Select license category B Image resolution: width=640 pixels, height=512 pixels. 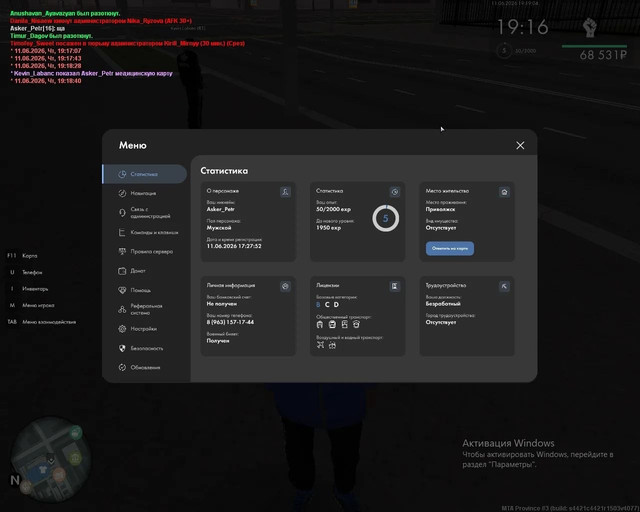pyautogui.click(x=318, y=305)
